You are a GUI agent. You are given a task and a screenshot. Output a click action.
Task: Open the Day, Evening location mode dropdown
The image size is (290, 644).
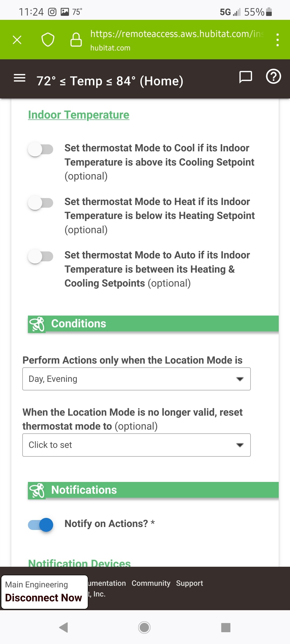coord(136,379)
